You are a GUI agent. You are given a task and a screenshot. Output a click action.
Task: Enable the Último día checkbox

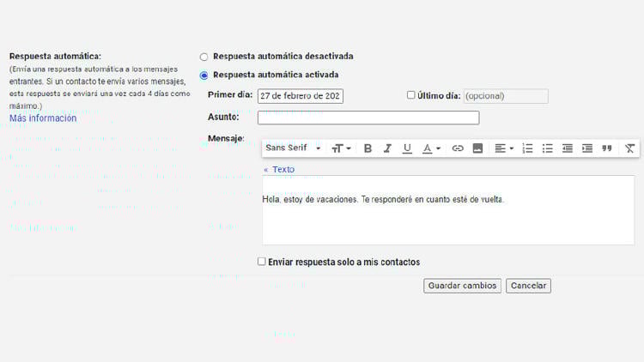410,95
